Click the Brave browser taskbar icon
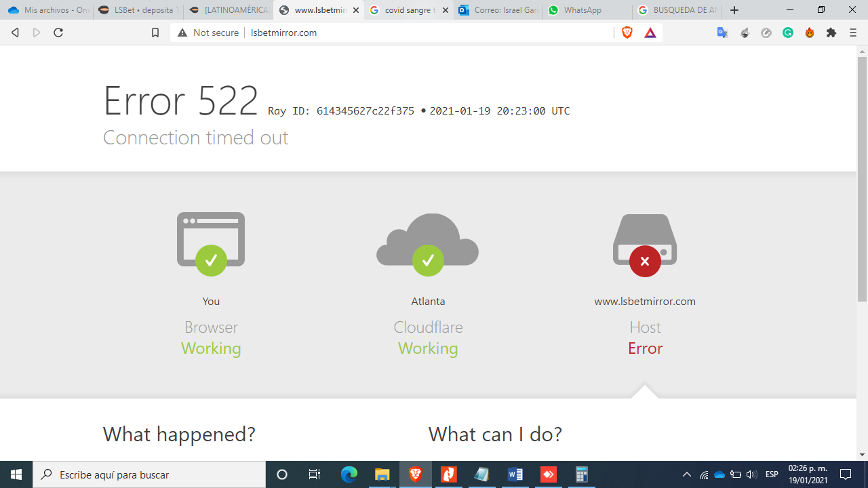The height and width of the screenshot is (488, 868). coord(416,474)
